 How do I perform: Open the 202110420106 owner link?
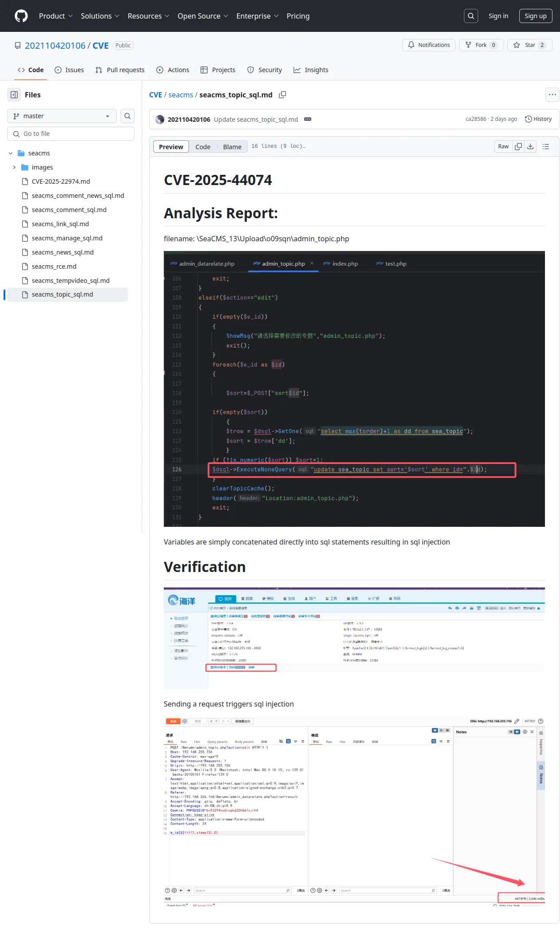55,46
